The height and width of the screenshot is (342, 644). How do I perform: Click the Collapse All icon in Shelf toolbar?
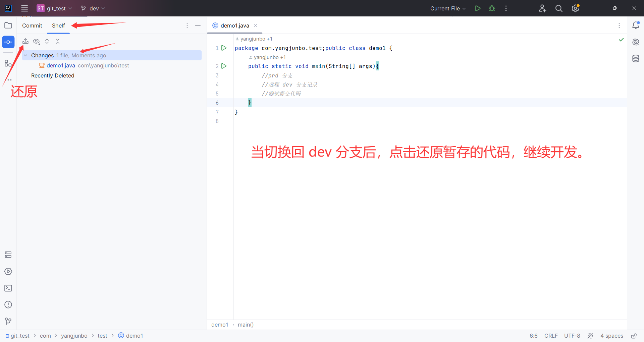[58, 41]
